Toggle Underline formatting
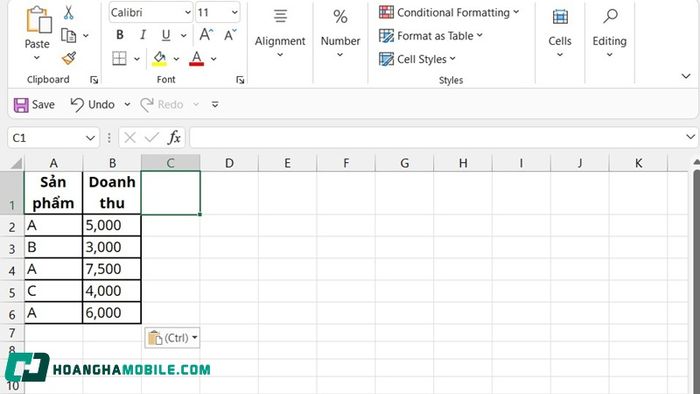The width and height of the screenshot is (700, 394). coord(166,35)
